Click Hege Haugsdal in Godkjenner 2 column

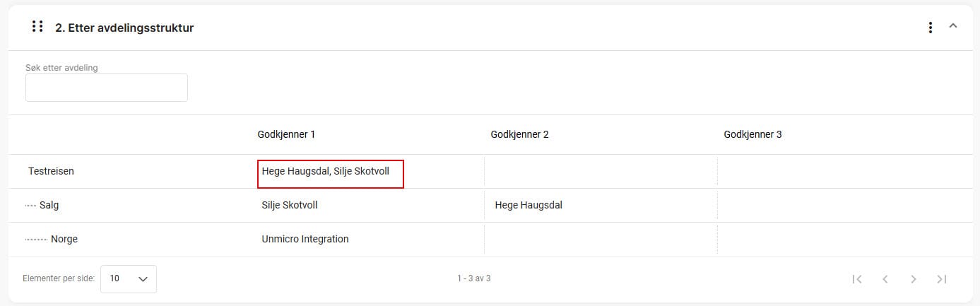point(529,205)
